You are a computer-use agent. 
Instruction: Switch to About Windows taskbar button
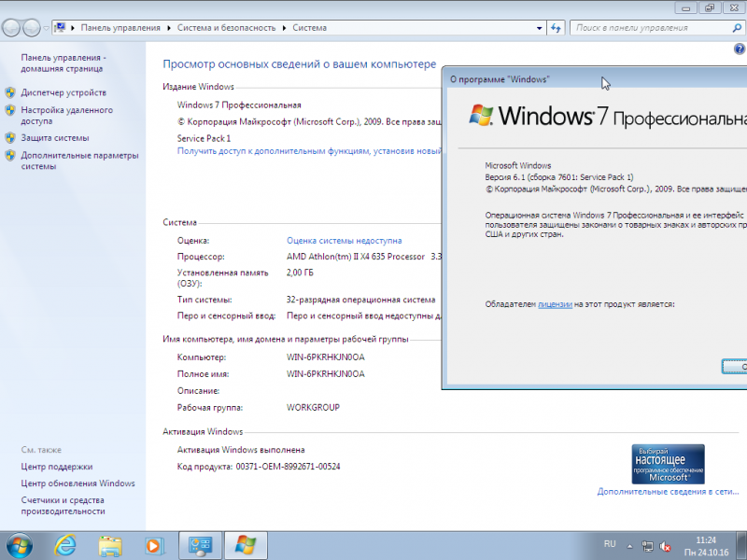246,546
